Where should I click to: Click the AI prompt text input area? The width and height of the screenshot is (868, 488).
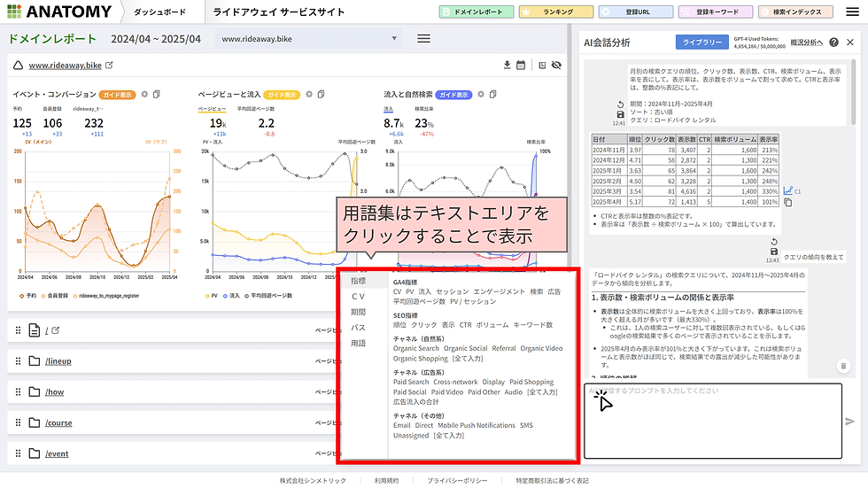(713, 421)
